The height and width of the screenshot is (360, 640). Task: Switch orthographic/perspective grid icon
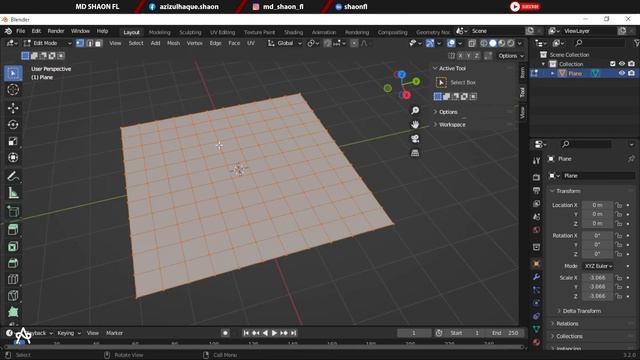[415, 153]
